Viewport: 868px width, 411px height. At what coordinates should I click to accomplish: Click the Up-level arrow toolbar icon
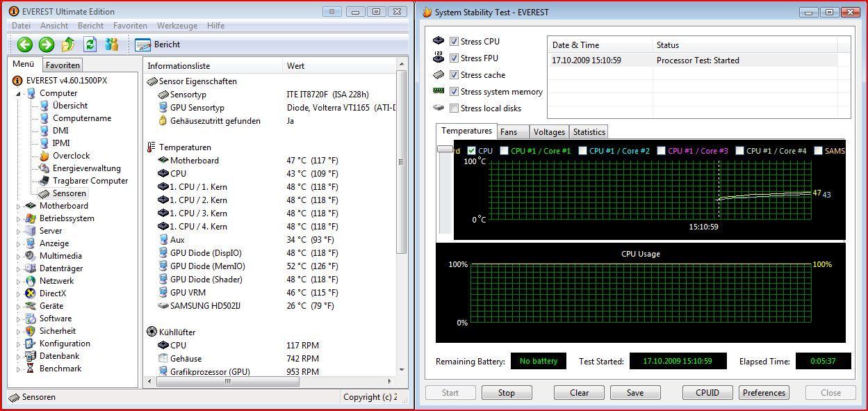coord(68,45)
